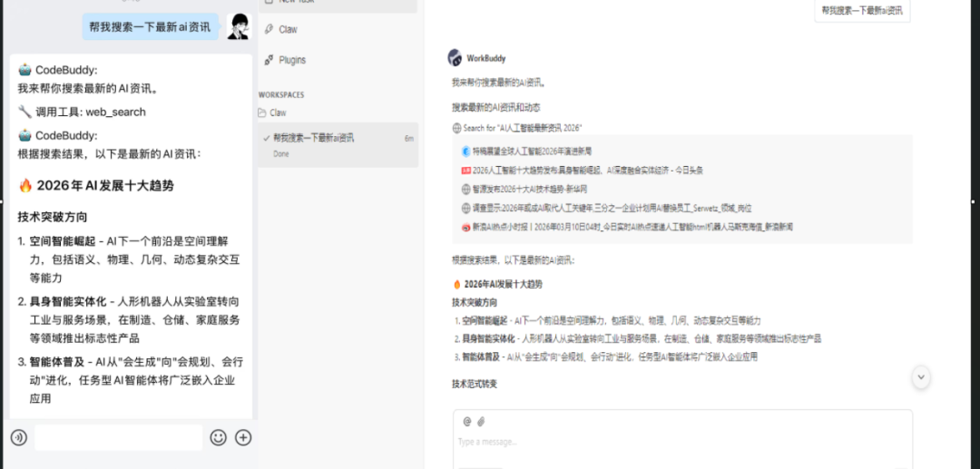The width and height of the screenshot is (980, 469).
Task: Click the paperclip attach icon in message box
Action: click(481, 422)
